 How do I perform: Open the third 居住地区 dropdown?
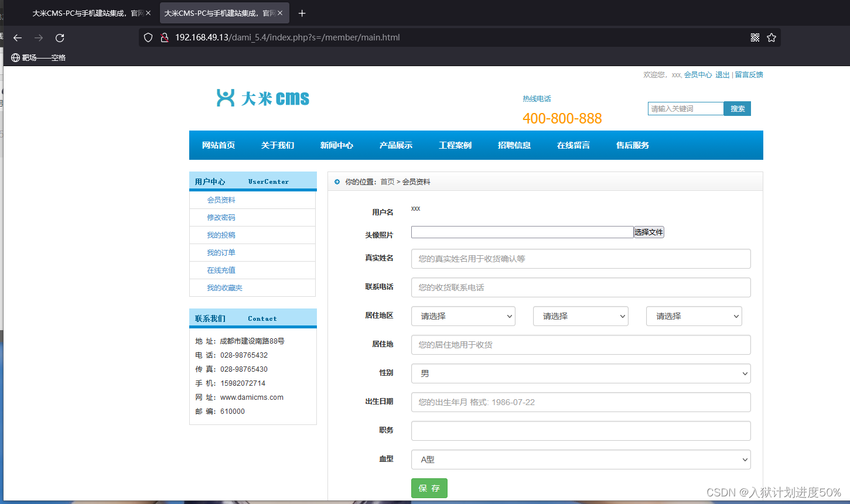694,316
